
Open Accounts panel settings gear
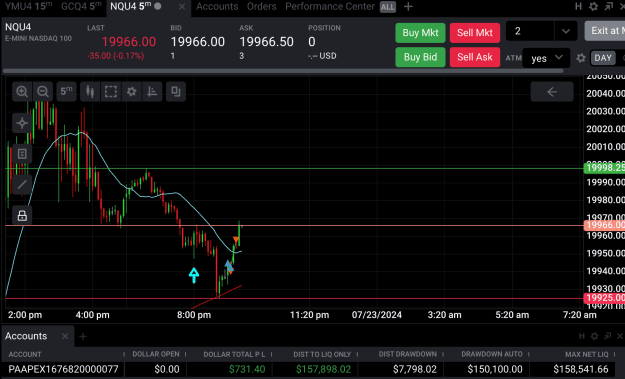(x=594, y=336)
